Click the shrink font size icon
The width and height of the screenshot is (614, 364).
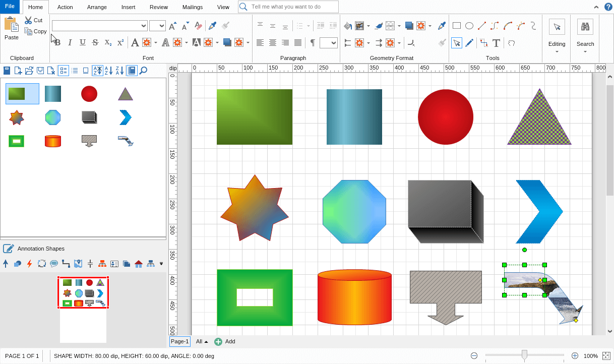click(x=186, y=26)
